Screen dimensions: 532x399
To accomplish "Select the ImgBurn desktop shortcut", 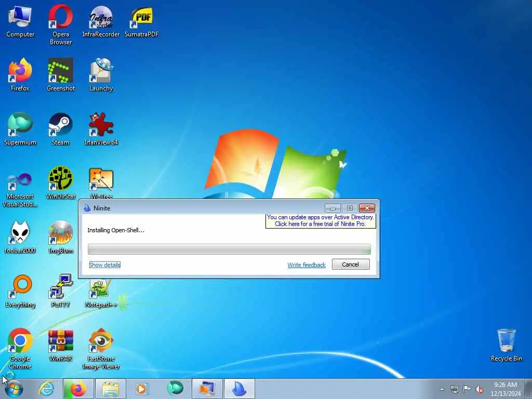I will (x=60, y=237).
